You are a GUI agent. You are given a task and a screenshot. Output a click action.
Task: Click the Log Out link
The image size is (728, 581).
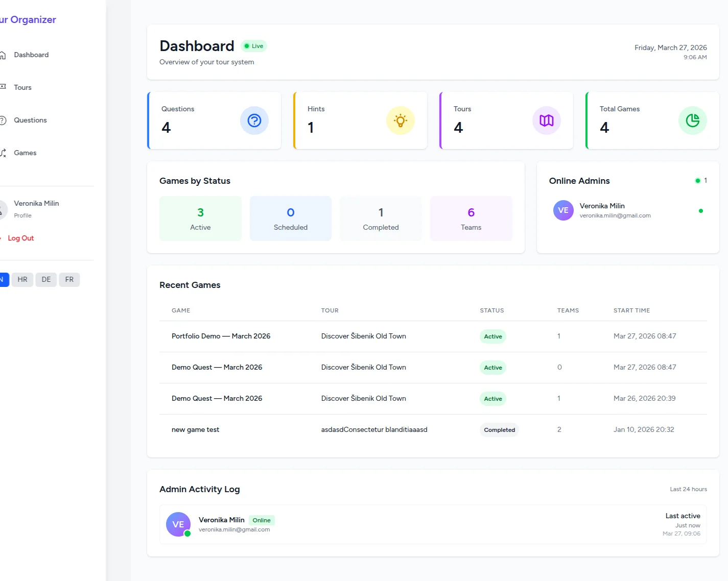tap(20, 238)
